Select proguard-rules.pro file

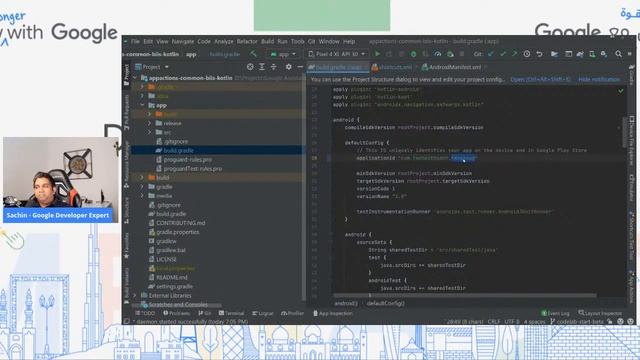tap(187, 160)
